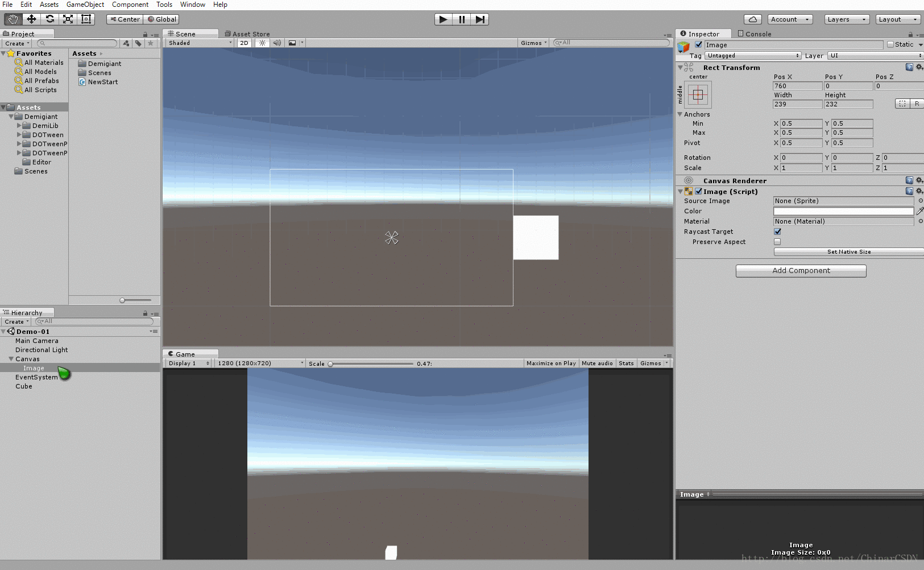The height and width of the screenshot is (570, 924).
Task: Click the GameObject cube icon in Inspector
Action: [683, 47]
